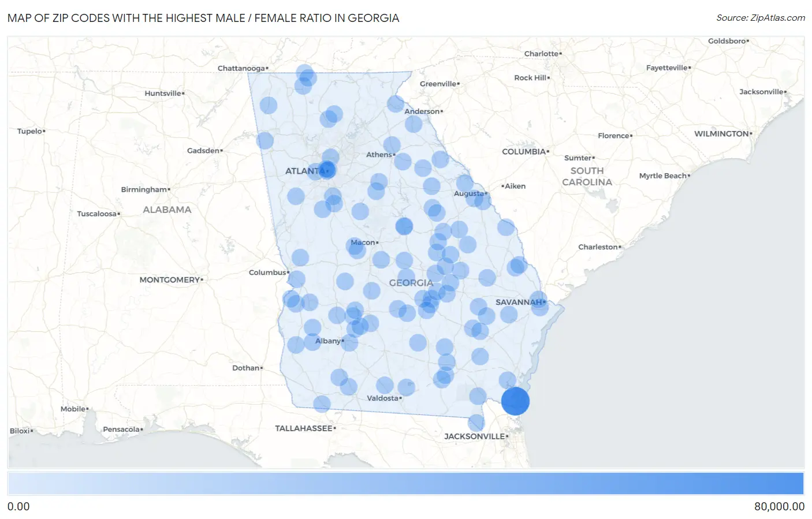This screenshot has width=812, height=519.
Task: Click the Savannah city label
Action: (519, 302)
